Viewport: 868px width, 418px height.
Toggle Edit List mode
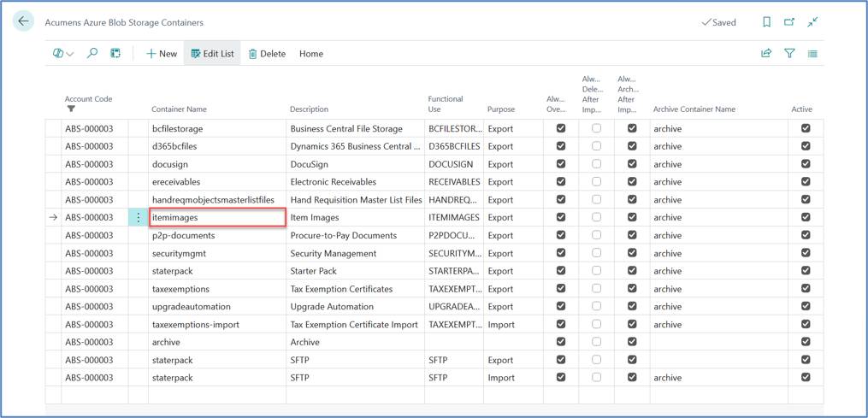click(x=213, y=54)
